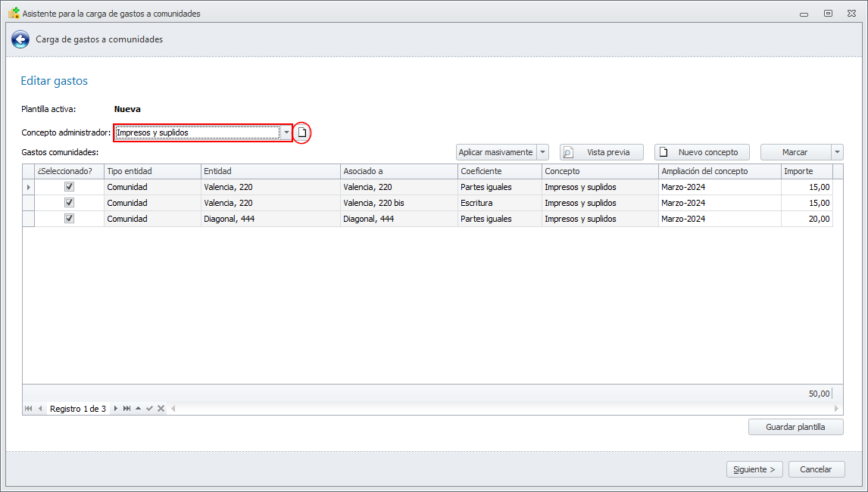The width and height of the screenshot is (868, 492).
Task: Open Concepto administrador dropdown arrow
Action: [286, 132]
